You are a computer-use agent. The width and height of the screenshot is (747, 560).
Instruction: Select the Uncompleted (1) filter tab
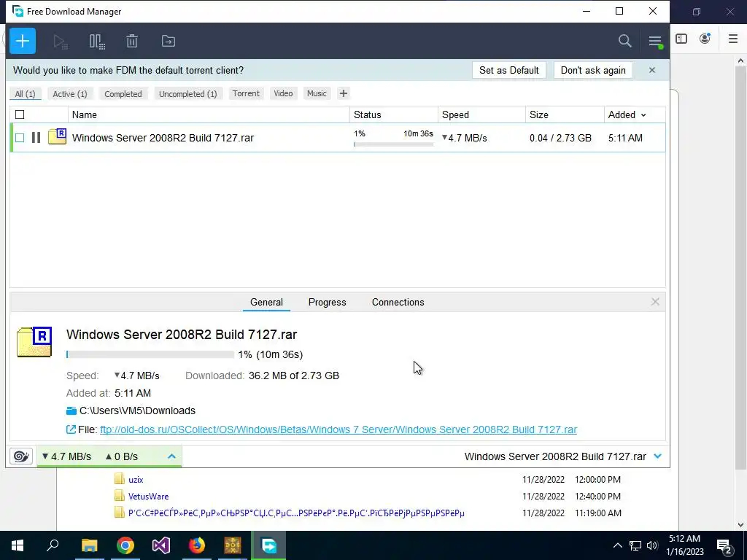187,94
